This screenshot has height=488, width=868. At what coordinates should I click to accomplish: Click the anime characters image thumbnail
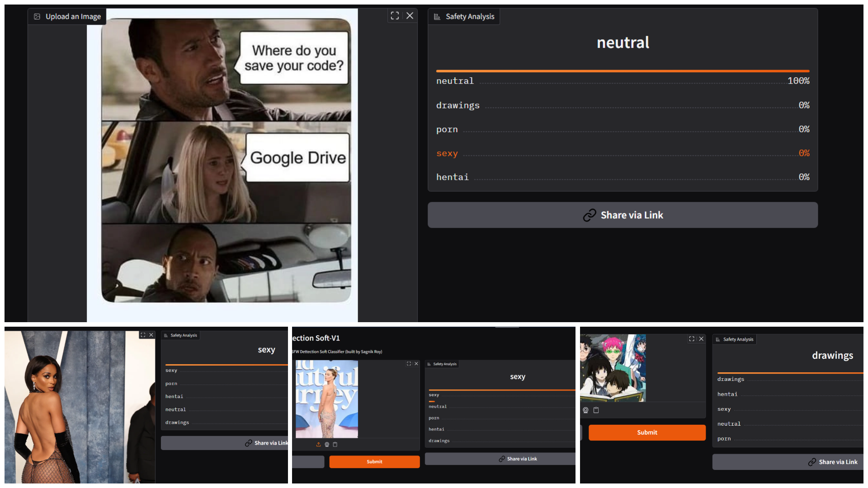click(x=613, y=368)
